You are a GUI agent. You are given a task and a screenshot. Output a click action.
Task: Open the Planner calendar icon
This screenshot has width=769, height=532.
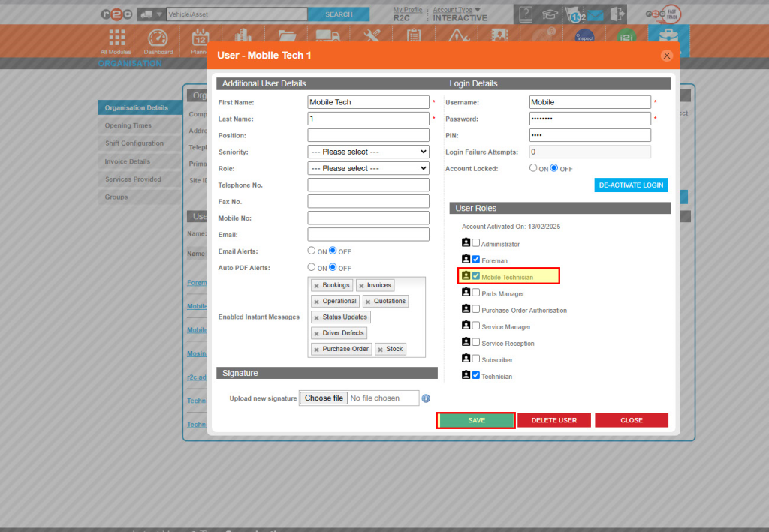[200, 35]
